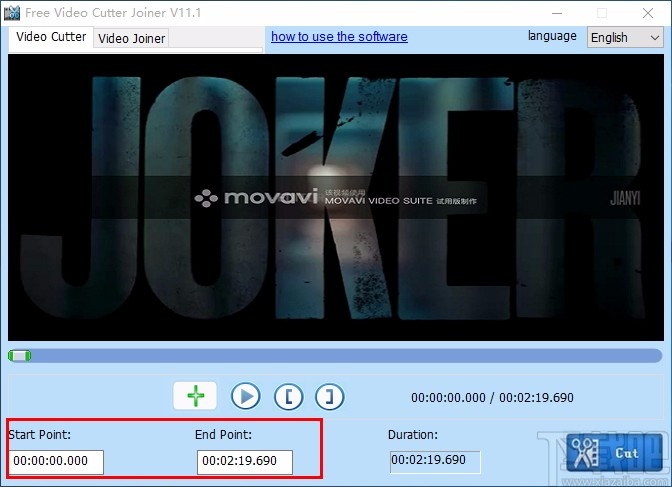Set start point with left bracket icon

[x=288, y=397]
